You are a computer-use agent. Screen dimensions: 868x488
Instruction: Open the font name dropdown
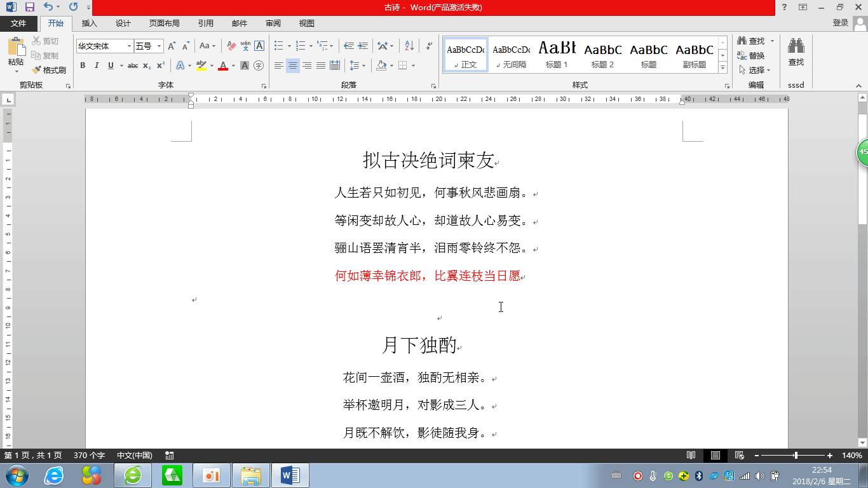tap(128, 46)
